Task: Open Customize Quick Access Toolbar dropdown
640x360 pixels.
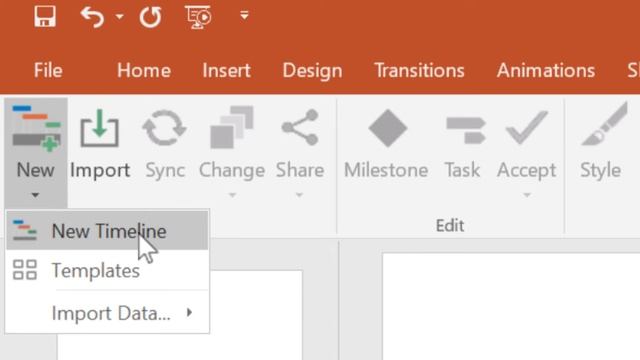Action: coord(244,16)
